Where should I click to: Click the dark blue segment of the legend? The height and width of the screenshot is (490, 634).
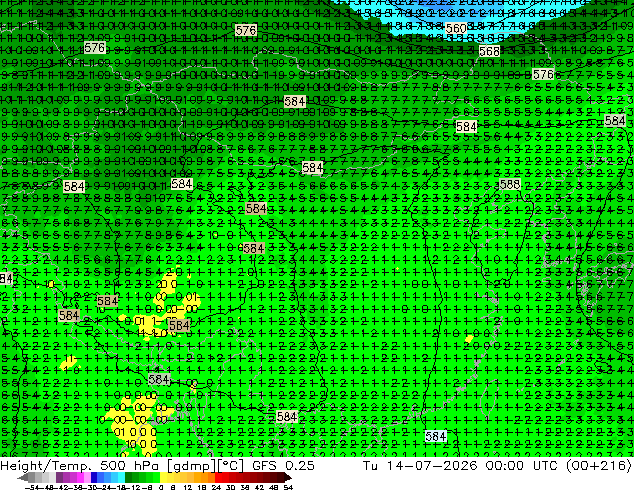coord(94,477)
